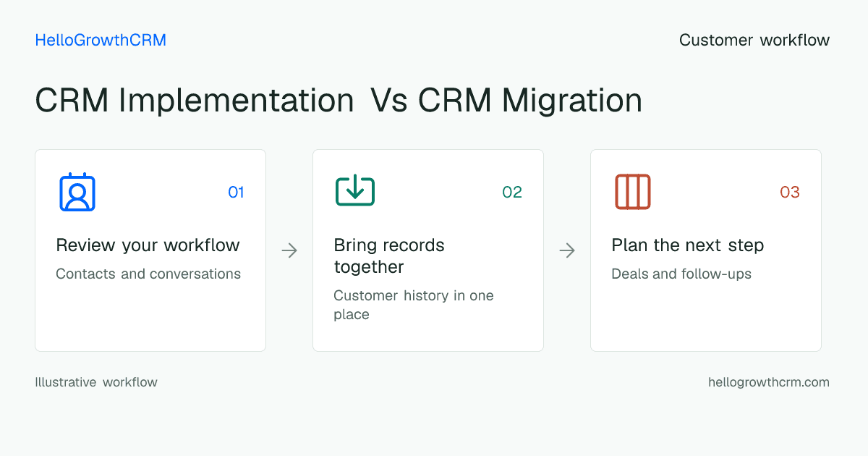Click the red columns board icon in card 03
868x456 pixels.
click(633, 192)
